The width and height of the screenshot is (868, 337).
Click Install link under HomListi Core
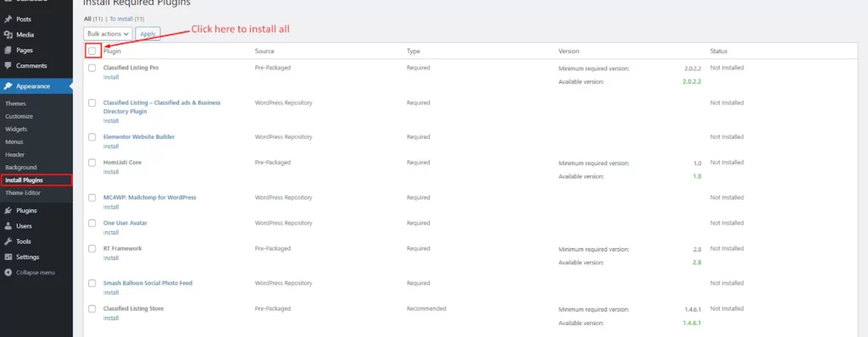(x=111, y=172)
